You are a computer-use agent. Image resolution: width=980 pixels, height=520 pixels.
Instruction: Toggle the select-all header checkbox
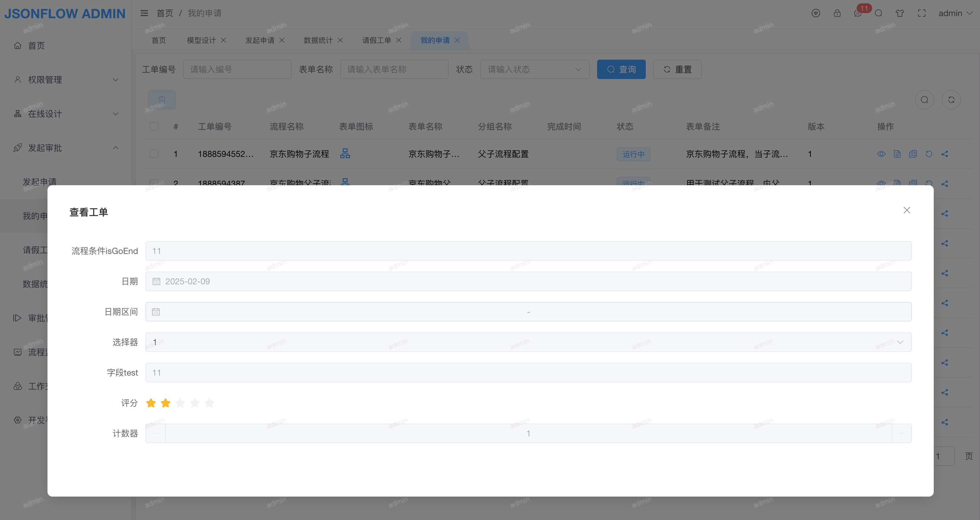[x=154, y=126]
